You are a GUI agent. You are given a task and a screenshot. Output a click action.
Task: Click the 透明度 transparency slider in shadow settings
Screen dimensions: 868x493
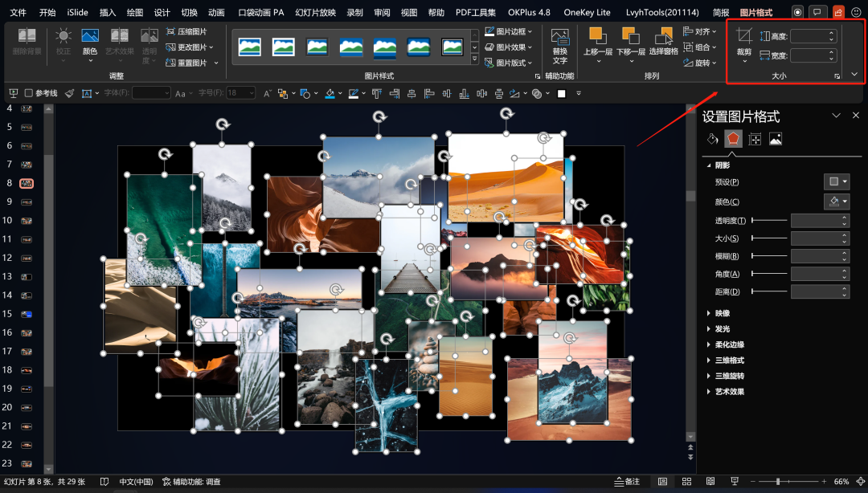768,220
